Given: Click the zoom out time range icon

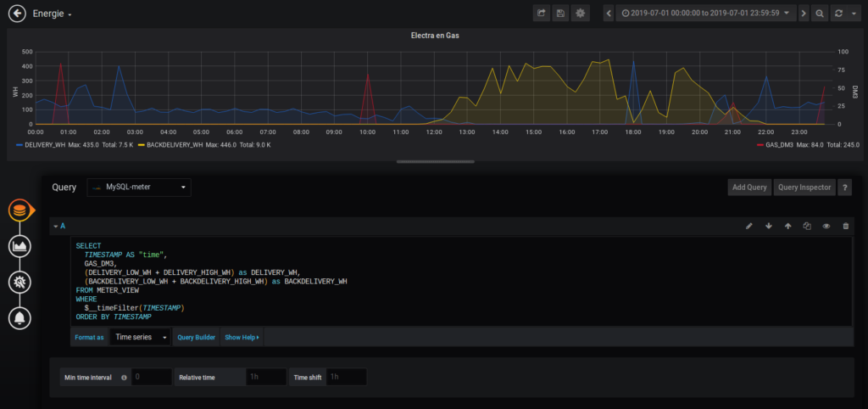Looking at the screenshot, I should tap(820, 14).
